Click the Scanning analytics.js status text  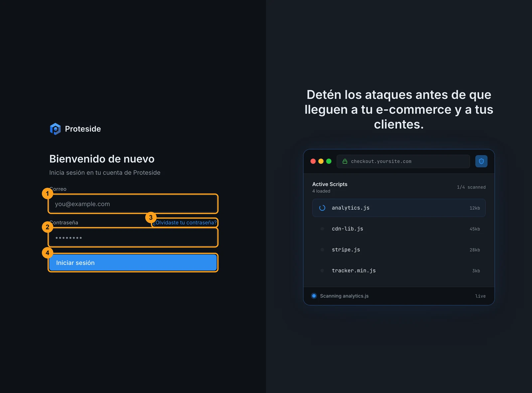pyautogui.click(x=344, y=296)
